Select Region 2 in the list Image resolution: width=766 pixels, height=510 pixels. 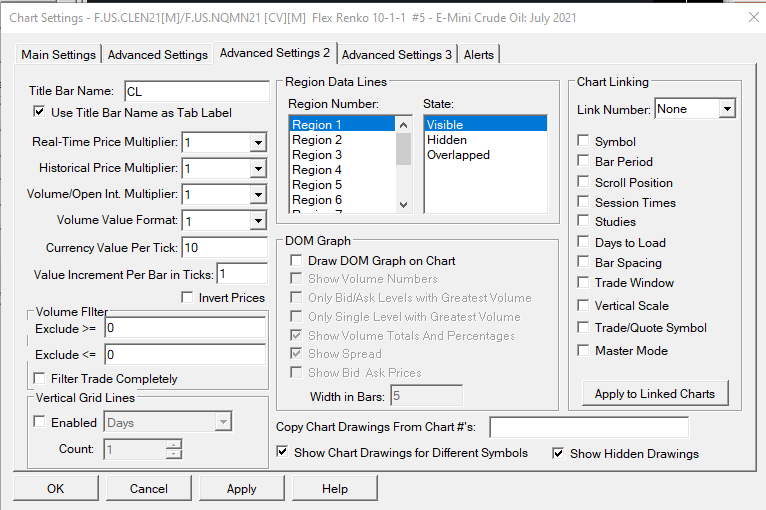[341, 140]
